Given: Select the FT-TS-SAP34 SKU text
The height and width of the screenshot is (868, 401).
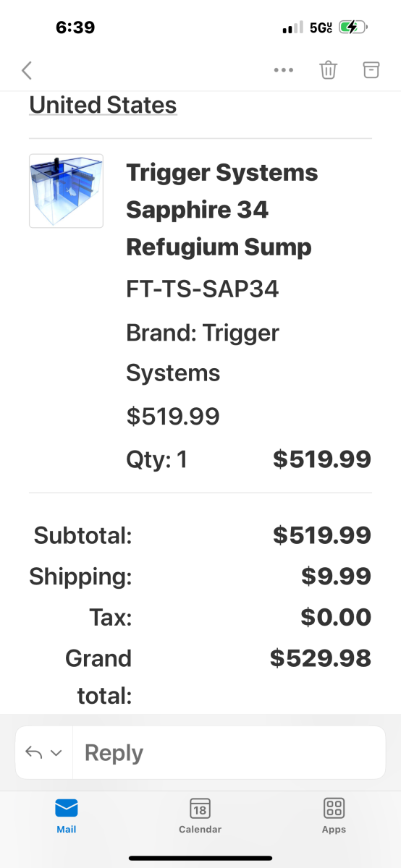Looking at the screenshot, I should pos(203,289).
